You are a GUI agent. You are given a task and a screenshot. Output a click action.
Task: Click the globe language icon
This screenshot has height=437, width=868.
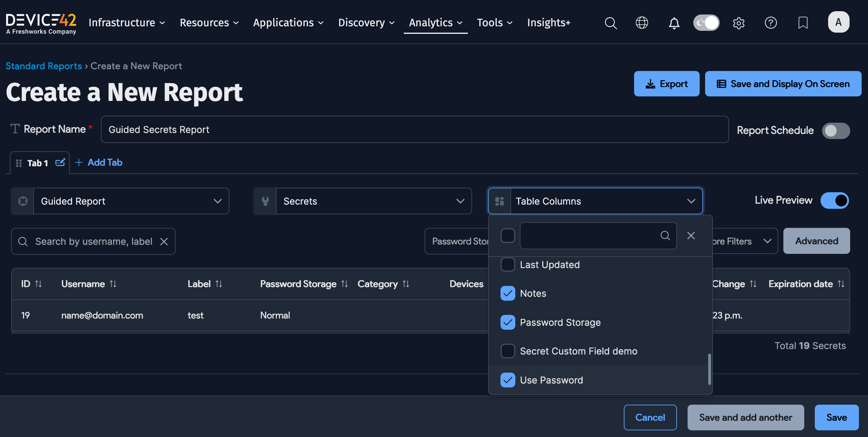click(x=642, y=23)
